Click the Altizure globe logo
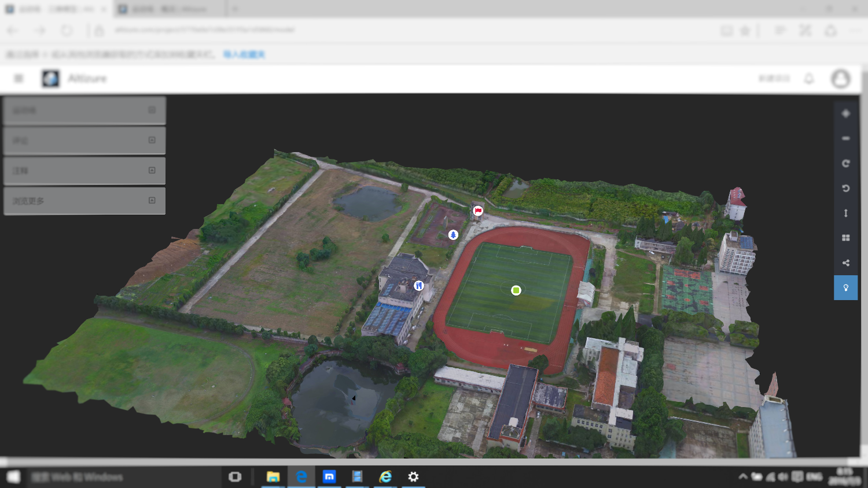Image resolution: width=868 pixels, height=488 pixels. tap(50, 78)
